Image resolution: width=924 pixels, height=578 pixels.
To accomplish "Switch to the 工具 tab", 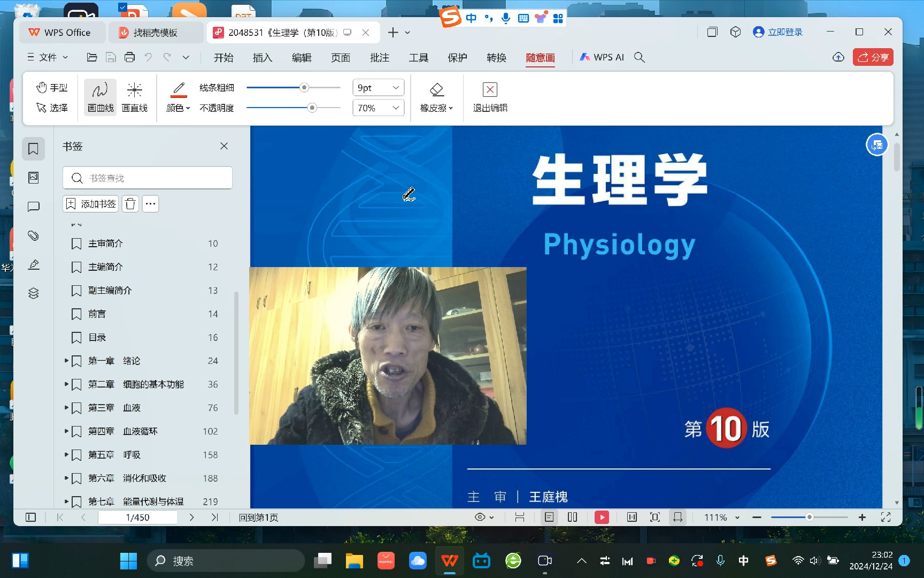I will tap(419, 57).
